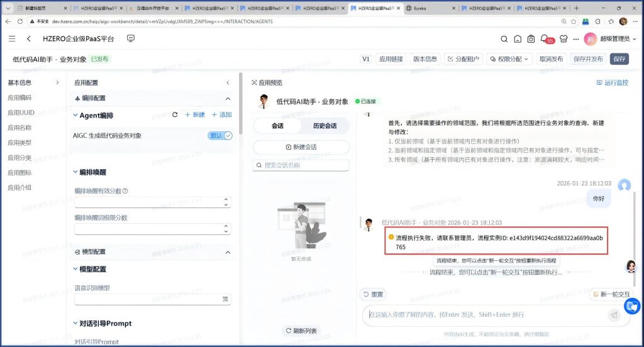Collapse the 模型配置 panel header chevron
The width and height of the screenshot is (644, 347).
(228, 251)
